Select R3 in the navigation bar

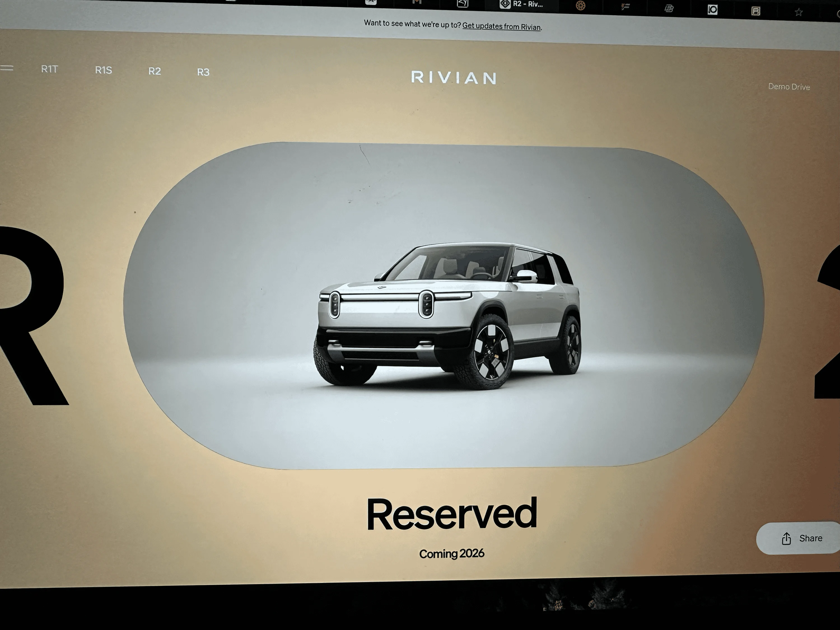203,72
